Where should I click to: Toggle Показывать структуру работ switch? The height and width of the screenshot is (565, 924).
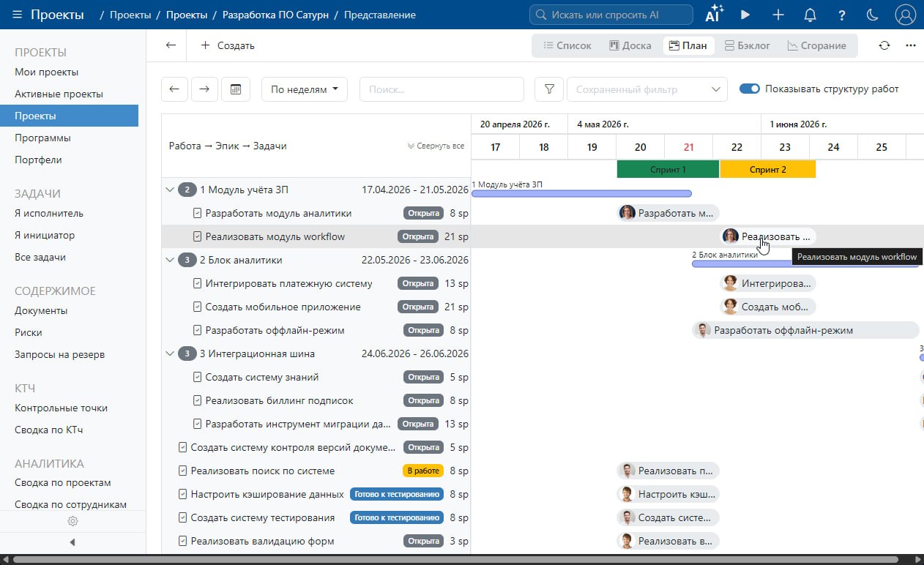point(750,89)
